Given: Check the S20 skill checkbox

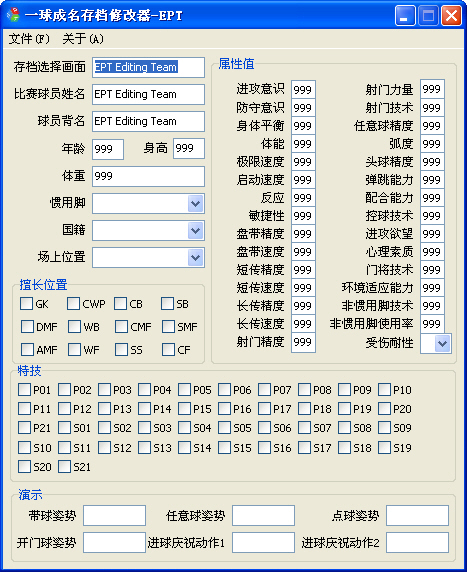Looking at the screenshot, I should pyautogui.click(x=24, y=467).
